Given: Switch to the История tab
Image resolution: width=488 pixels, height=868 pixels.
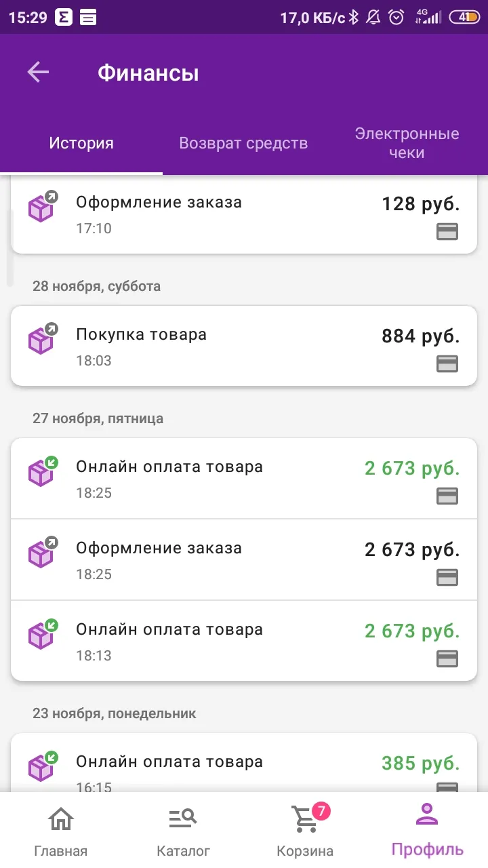Looking at the screenshot, I should pos(81,143).
